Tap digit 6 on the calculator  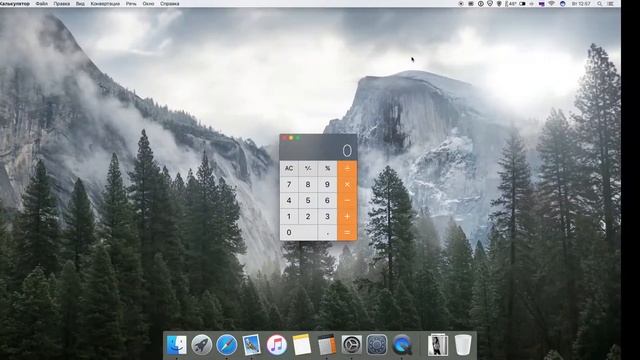click(x=327, y=200)
